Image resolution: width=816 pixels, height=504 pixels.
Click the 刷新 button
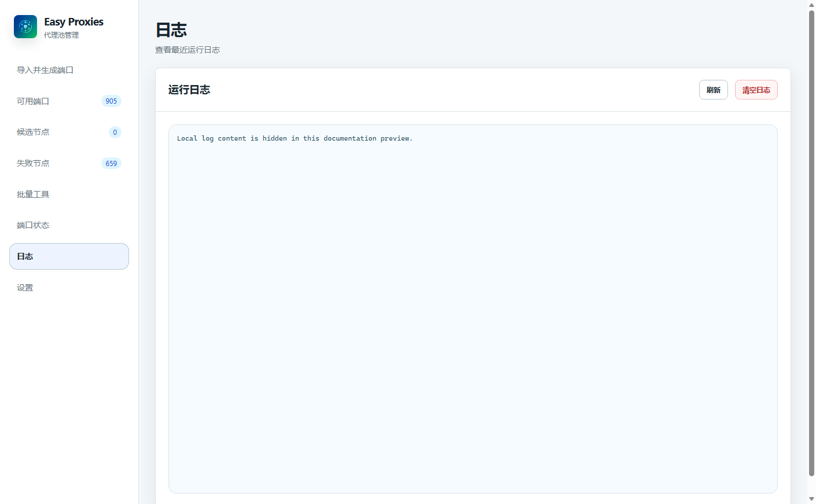coord(714,90)
